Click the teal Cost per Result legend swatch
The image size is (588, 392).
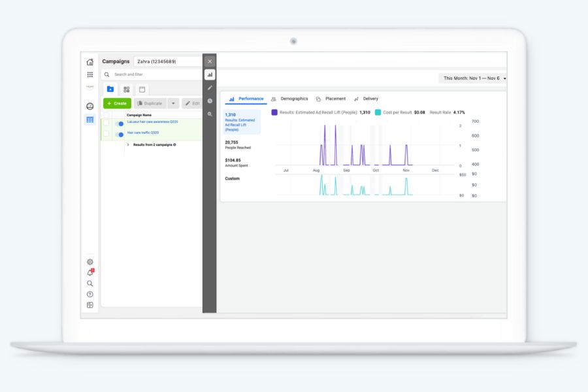(378, 112)
